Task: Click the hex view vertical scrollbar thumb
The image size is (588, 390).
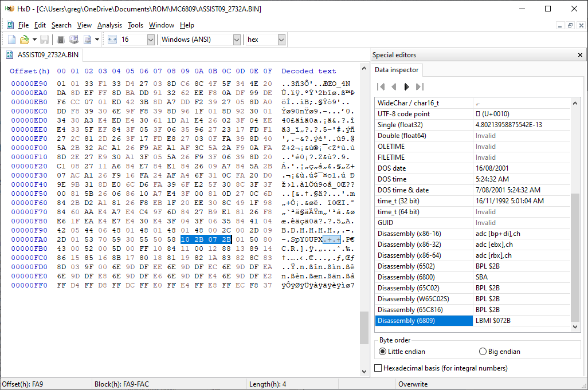Action: 364,328
